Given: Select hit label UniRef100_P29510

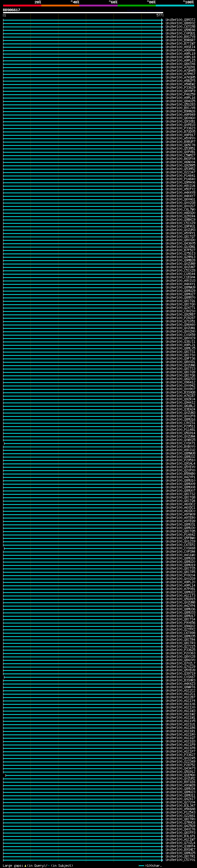Looking at the screenshot, I should [x=180, y=460].
